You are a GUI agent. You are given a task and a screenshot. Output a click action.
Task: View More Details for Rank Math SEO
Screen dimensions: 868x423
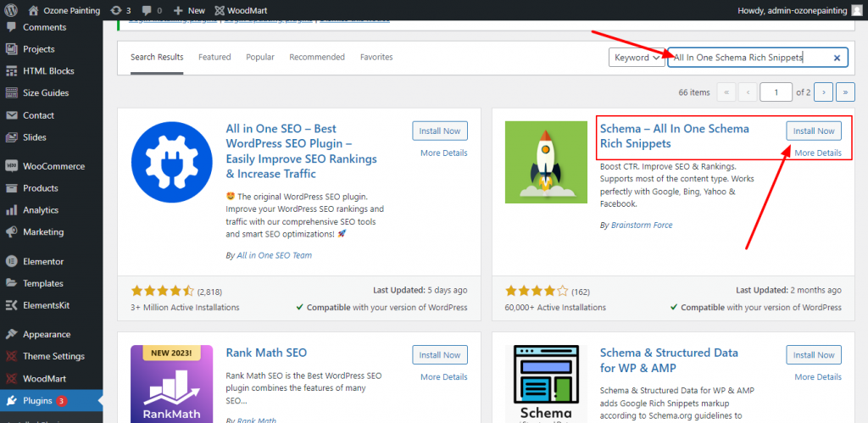444,376
